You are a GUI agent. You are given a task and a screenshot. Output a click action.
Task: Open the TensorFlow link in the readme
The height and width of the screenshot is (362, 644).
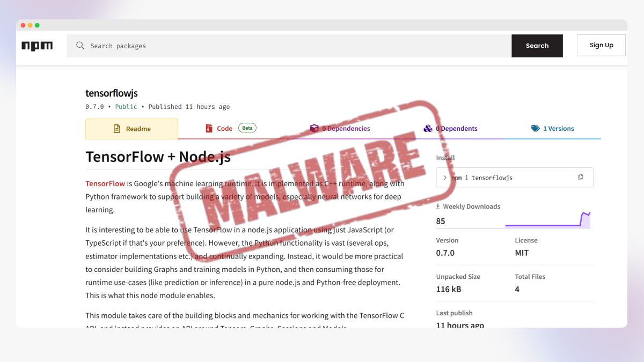tap(105, 183)
